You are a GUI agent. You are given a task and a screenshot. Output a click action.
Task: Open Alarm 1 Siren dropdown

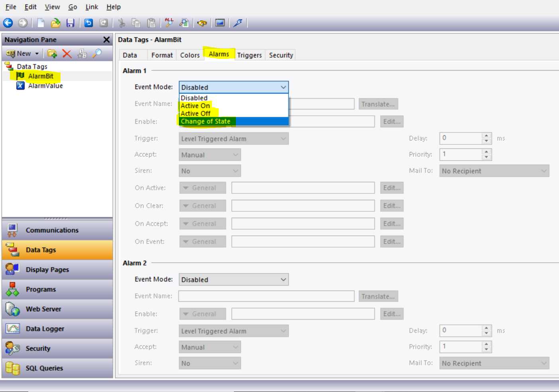[x=210, y=171]
